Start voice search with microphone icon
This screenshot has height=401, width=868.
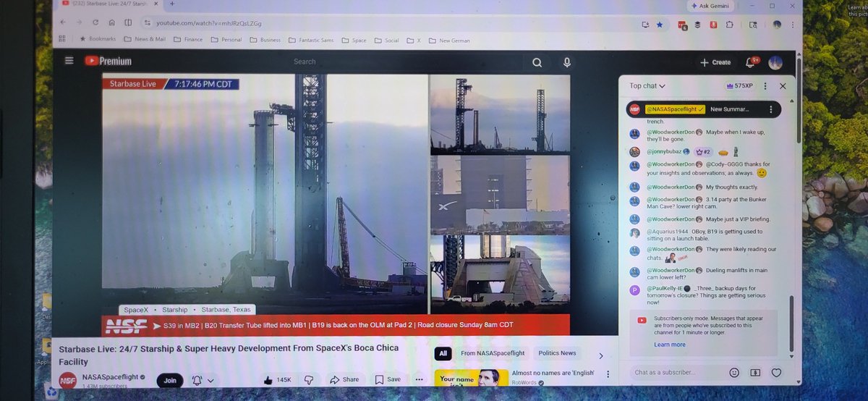567,62
